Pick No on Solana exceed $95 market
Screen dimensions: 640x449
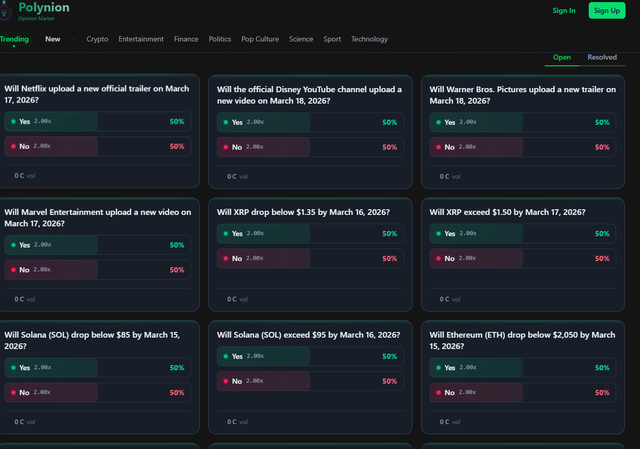pyautogui.click(x=310, y=382)
